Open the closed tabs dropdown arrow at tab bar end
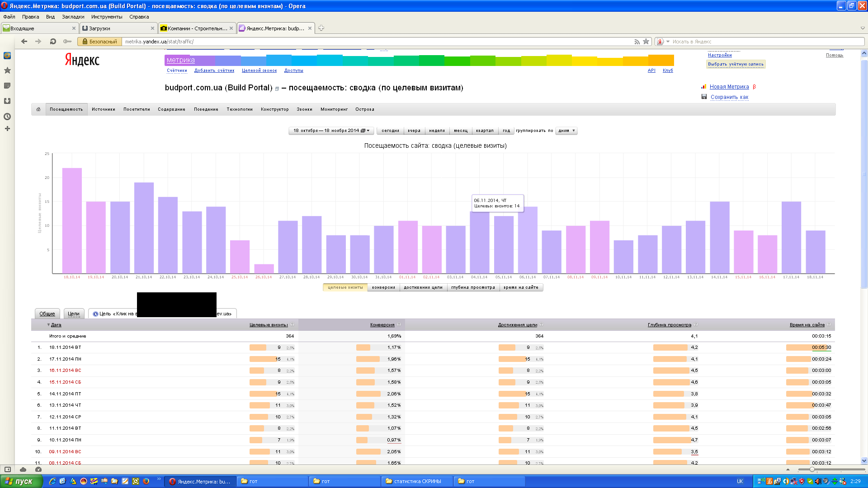868x488 pixels. tap(862, 28)
